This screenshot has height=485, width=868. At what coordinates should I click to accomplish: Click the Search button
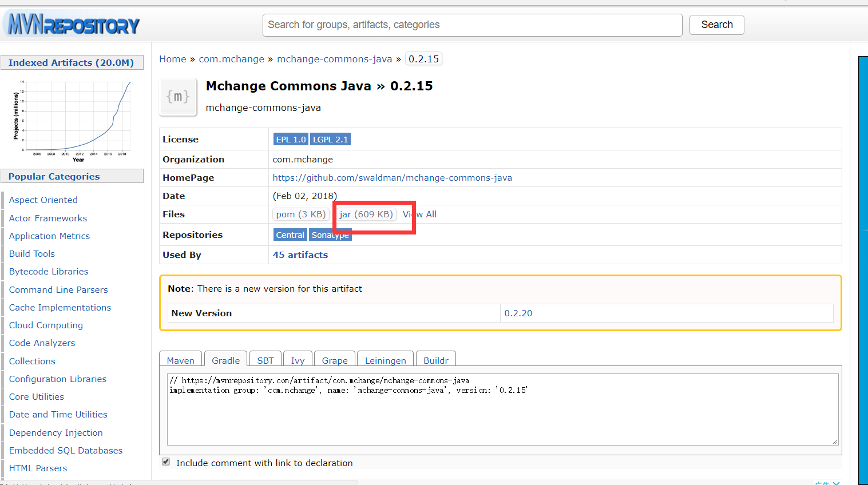pos(716,25)
